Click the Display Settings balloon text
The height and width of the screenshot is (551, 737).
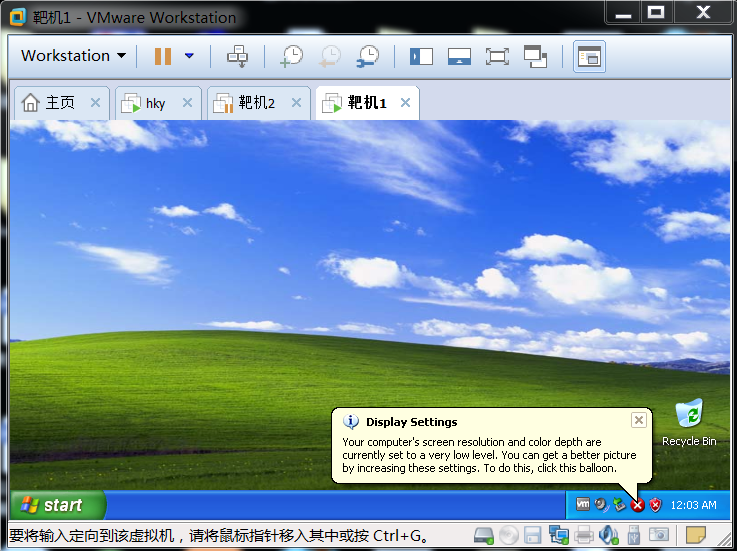[489, 455]
